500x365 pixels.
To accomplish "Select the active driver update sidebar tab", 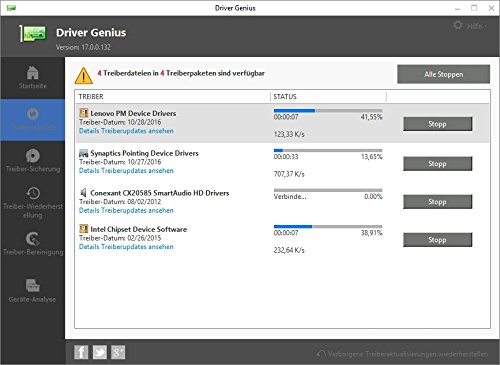I will pyautogui.click(x=33, y=120).
